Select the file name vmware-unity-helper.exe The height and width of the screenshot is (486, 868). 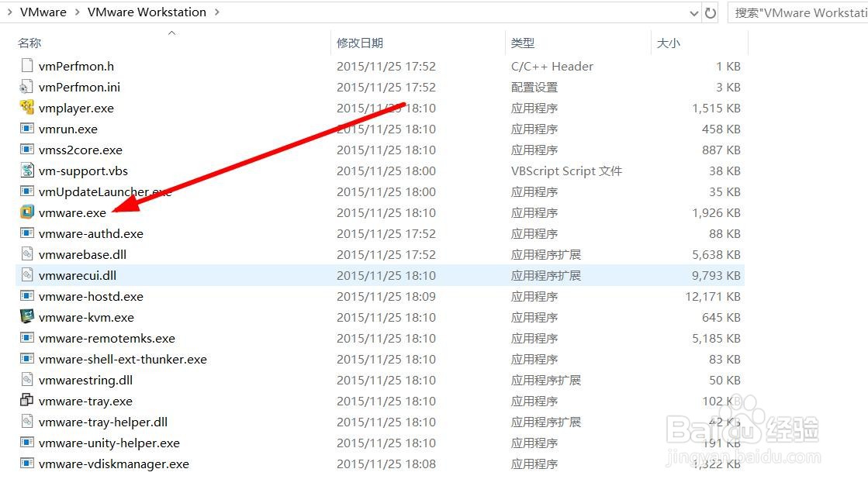[109, 443]
